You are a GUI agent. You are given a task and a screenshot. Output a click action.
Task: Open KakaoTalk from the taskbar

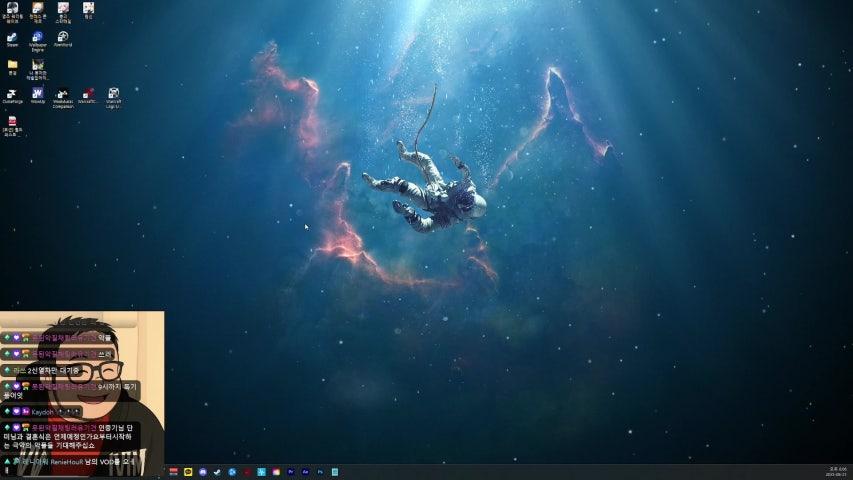(x=188, y=472)
